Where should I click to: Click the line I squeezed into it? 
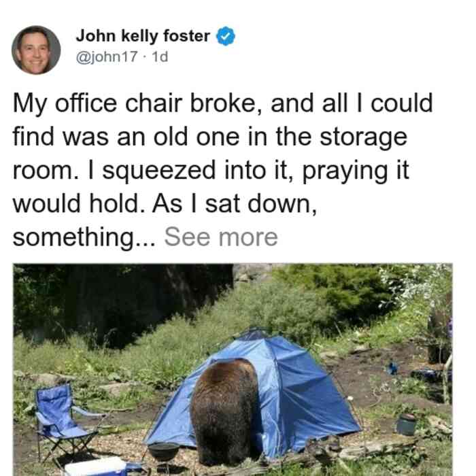(211, 171)
